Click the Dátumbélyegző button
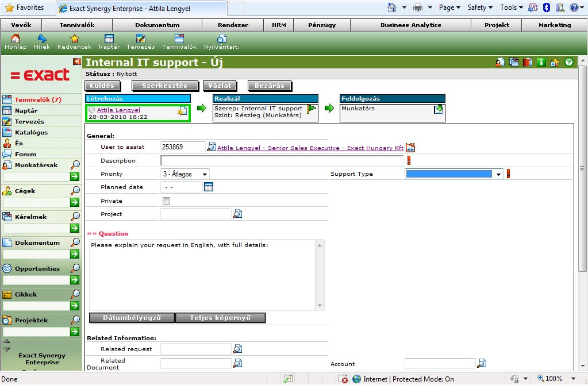Viewport: 588px width, 385px height. click(132, 318)
